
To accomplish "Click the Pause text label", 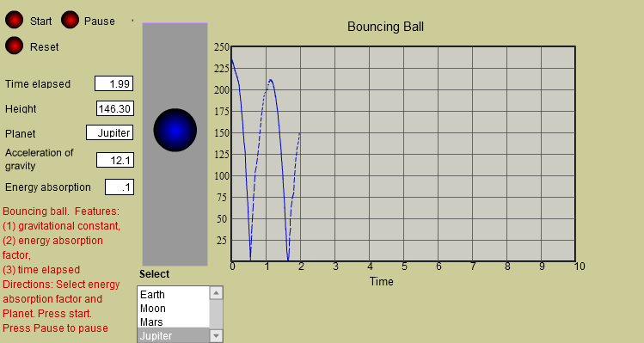I will [100, 21].
